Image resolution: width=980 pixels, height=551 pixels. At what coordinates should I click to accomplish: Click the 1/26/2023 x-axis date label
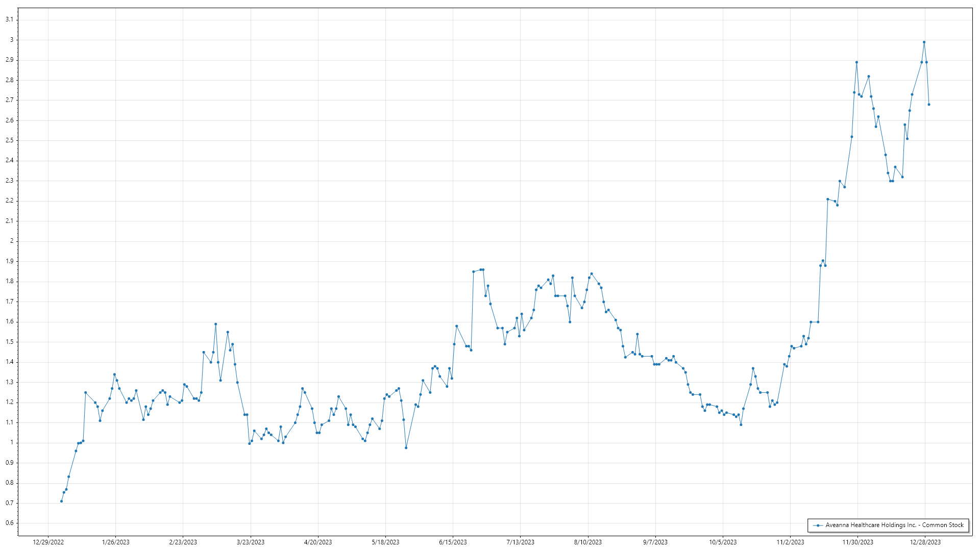[x=116, y=542]
